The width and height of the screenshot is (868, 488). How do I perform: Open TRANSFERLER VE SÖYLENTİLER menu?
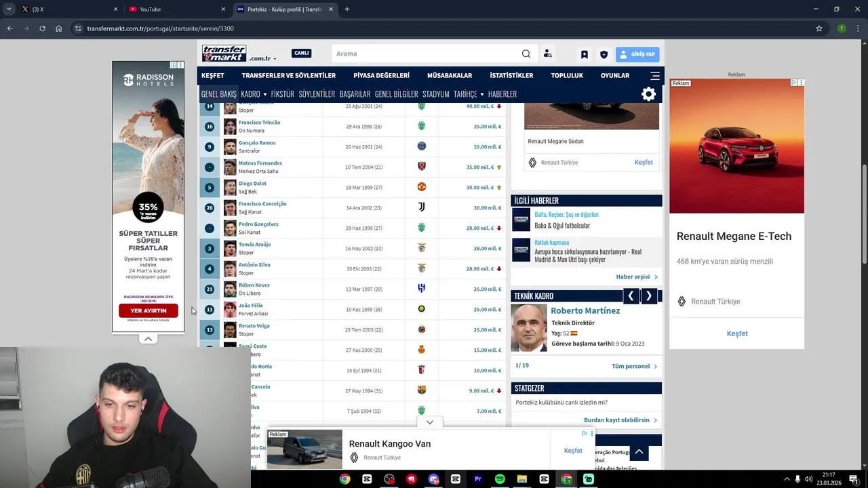(x=289, y=75)
